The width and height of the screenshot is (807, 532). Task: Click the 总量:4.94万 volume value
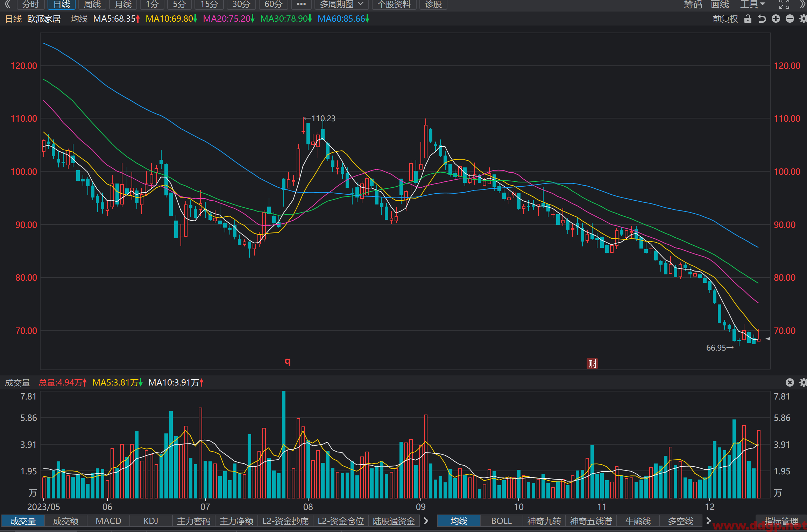pyautogui.click(x=63, y=383)
